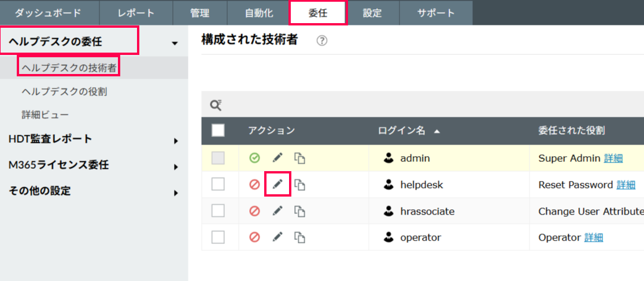644x281 pixels.
Task: Switch to the レポート tab
Action: tap(136, 13)
